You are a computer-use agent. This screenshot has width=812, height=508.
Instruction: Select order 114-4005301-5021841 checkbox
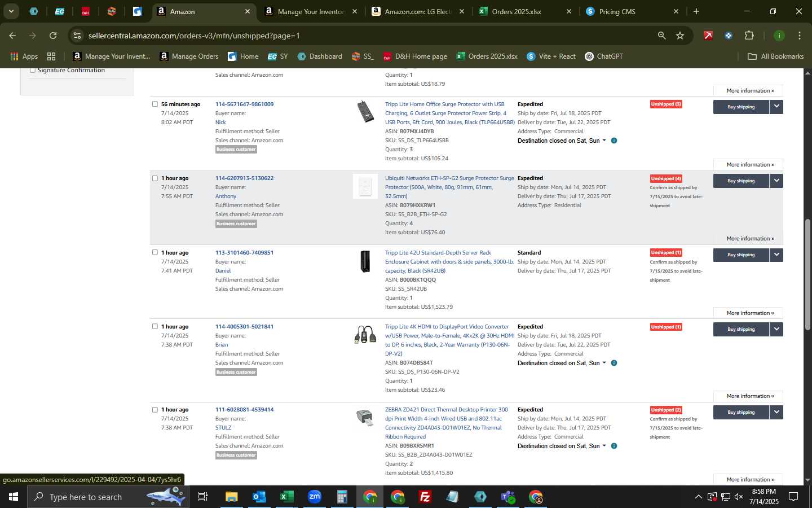point(155,326)
